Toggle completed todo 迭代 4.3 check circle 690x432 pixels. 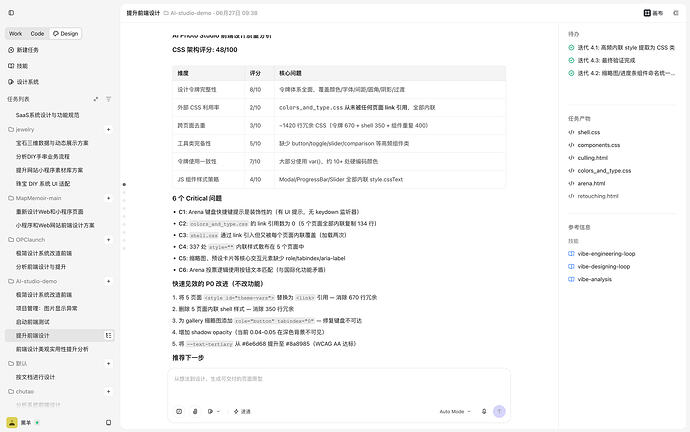click(571, 60)
